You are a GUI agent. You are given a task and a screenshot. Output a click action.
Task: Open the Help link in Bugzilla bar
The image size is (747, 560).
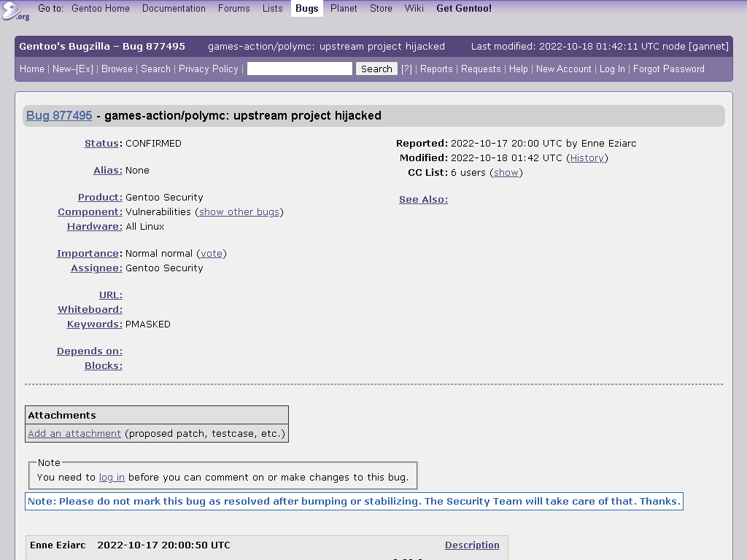coord(519,69)
